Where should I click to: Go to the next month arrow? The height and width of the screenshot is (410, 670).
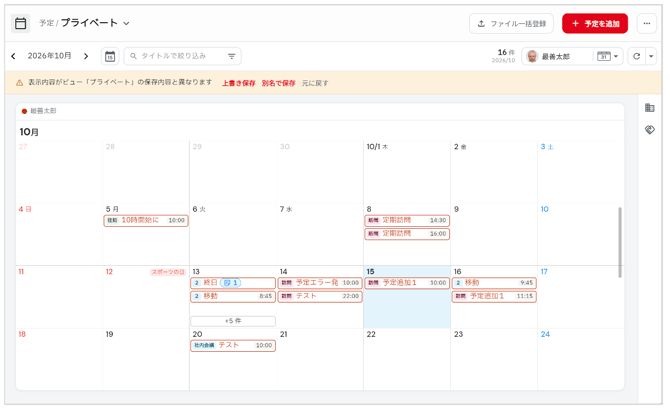[86, 56]
